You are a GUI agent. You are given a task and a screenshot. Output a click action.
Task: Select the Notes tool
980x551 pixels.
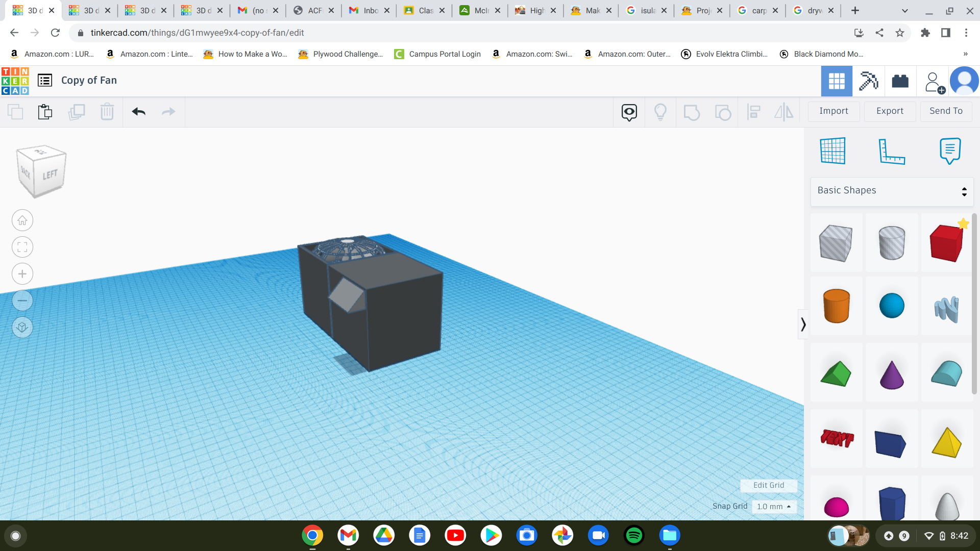(x=950, y=151)
